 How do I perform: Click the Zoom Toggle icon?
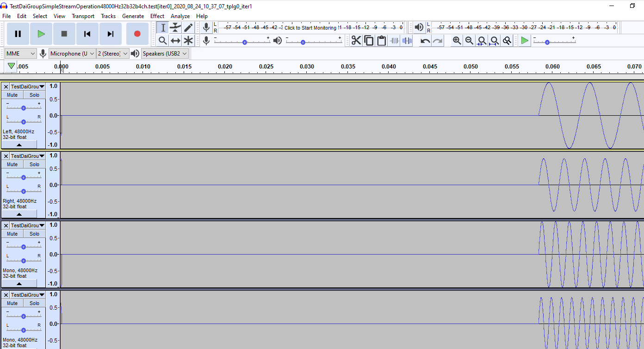[x=507, y=41]
